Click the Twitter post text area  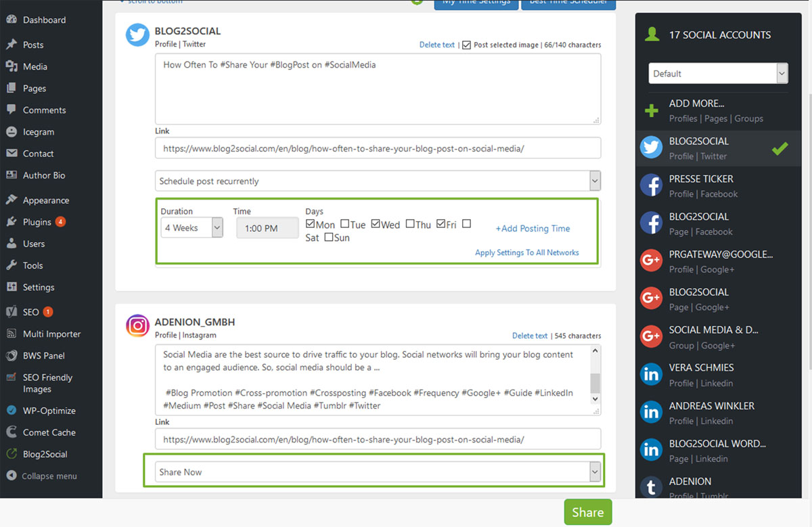coord(378,89)
